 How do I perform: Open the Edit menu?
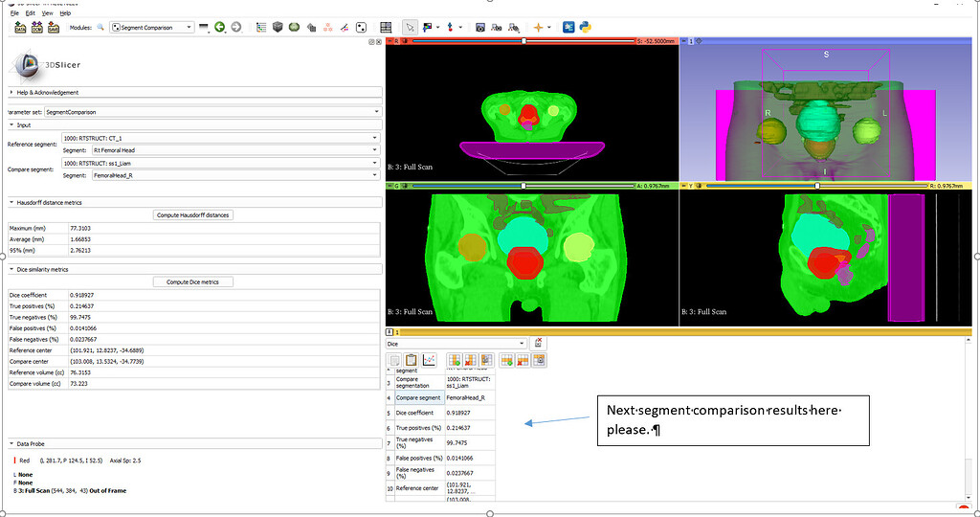(31, 13)
